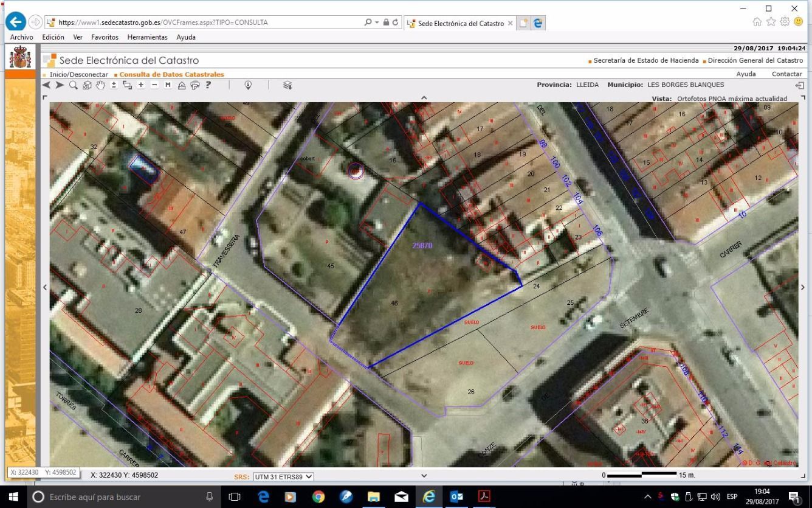The width and height of the screenshot is (812, 508).
Task: Click the Contactar link
Action: coord(787,74)
